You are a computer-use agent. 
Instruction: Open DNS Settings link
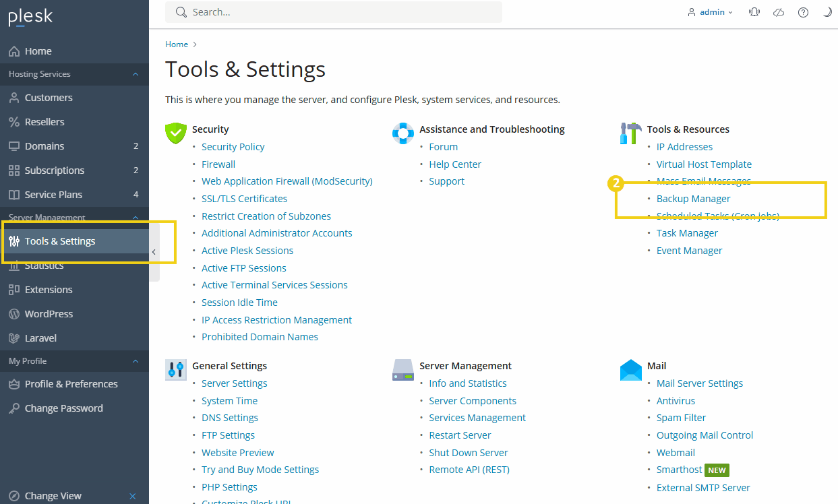click(x=230, y=418)
